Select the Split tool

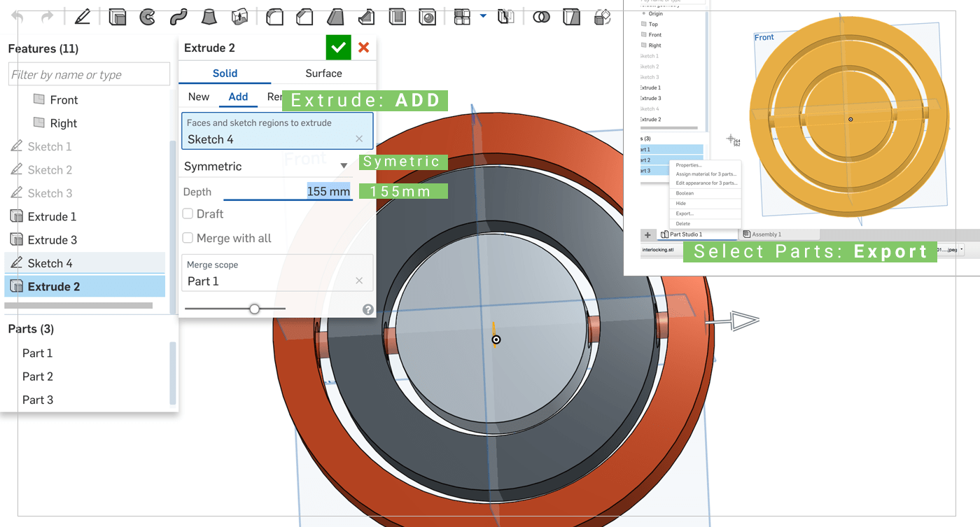[x=572, y=16]
